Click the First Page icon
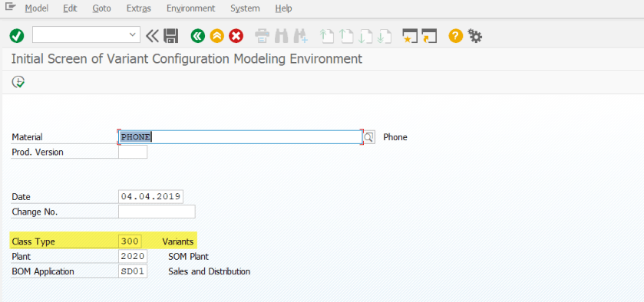Viewport: 644px width, 302px height. [x=326, y=36]
